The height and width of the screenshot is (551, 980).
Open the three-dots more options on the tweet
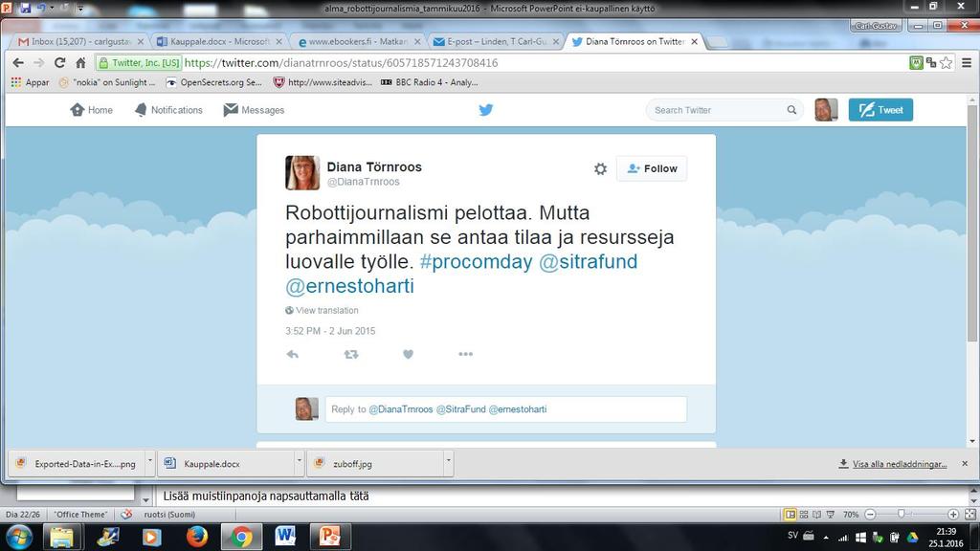(x=466, y=354)
